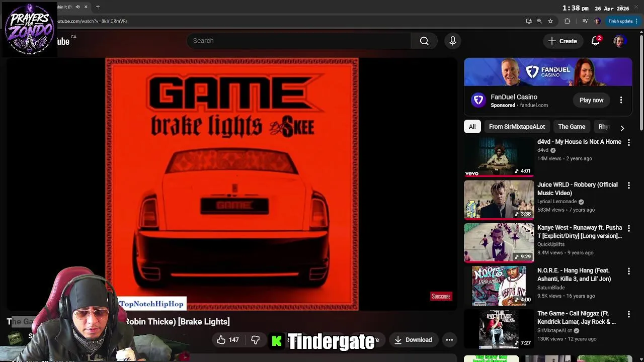Viewport: 644px width, 362px height.
Task: Open options for Juice WRLD Robbery video
Action: [628, 186]
